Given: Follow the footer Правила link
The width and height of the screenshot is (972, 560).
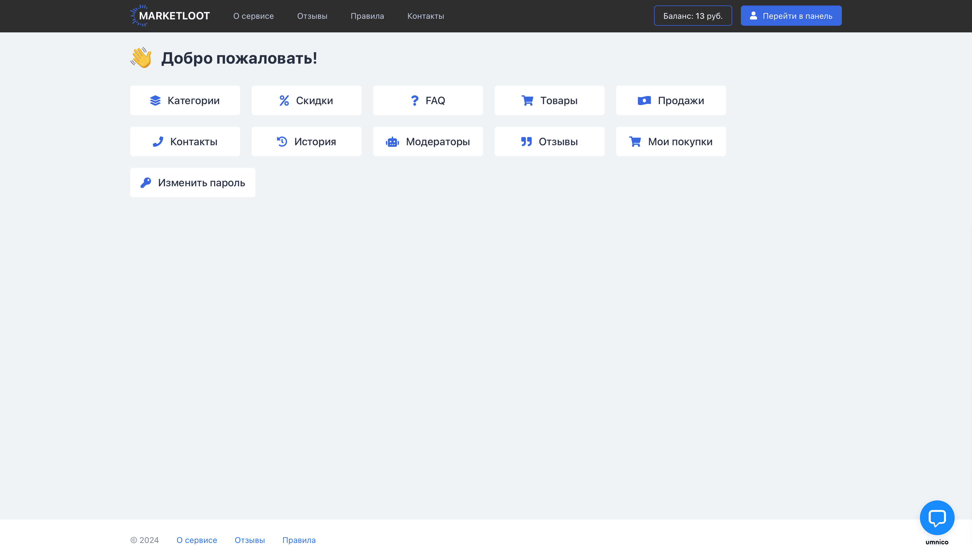Looking at the screenshot, I should point(299,540).
